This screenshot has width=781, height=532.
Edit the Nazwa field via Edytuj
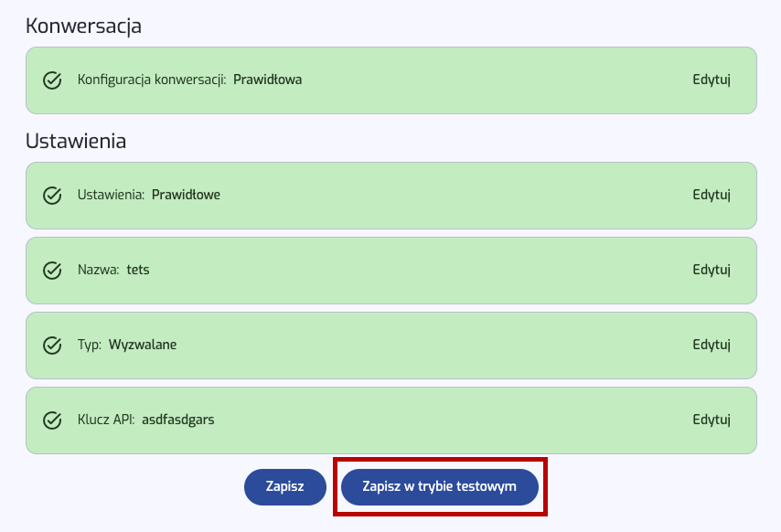[x=711, y=271]
